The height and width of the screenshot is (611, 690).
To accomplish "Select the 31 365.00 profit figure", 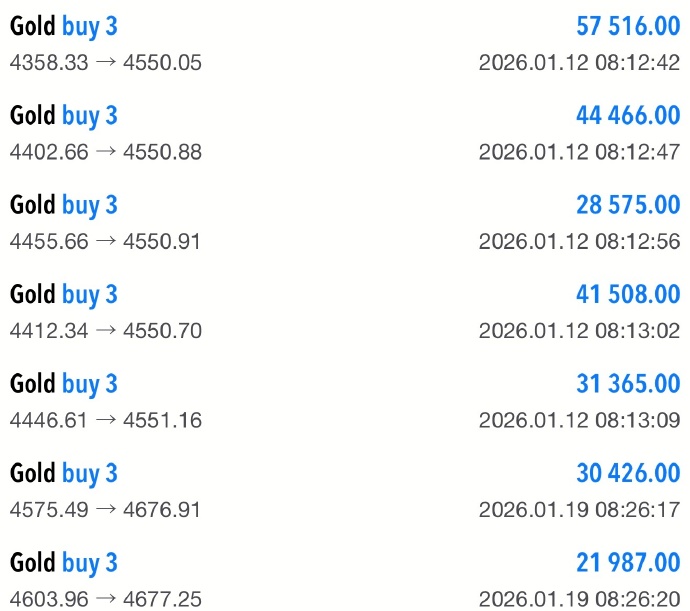I will 627,385.
